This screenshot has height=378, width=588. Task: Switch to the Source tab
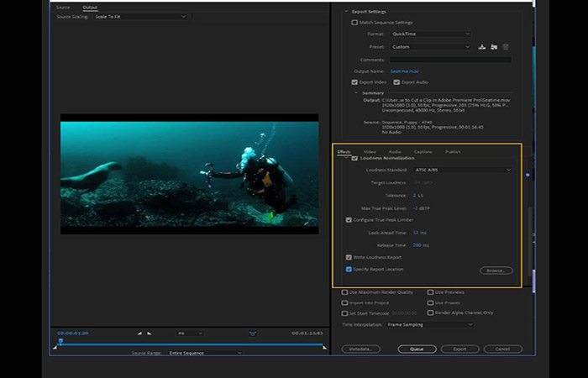(x=63, y=8)
